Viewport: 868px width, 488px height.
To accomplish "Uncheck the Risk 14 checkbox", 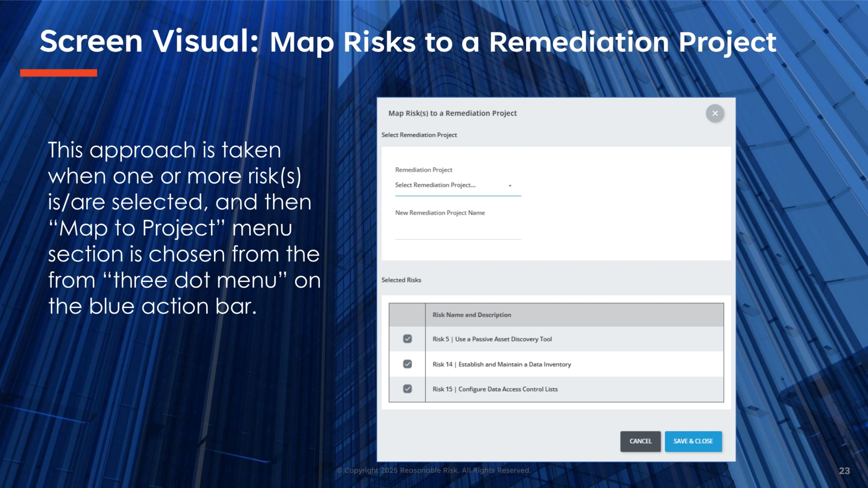I will [x=407, y=364].
